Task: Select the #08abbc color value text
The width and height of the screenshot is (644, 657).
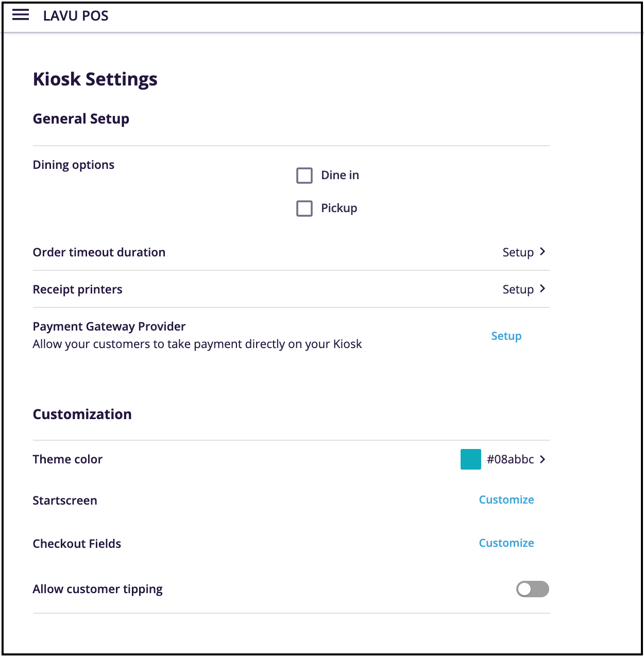Action: pyautogui.click(x=511, y=459)
